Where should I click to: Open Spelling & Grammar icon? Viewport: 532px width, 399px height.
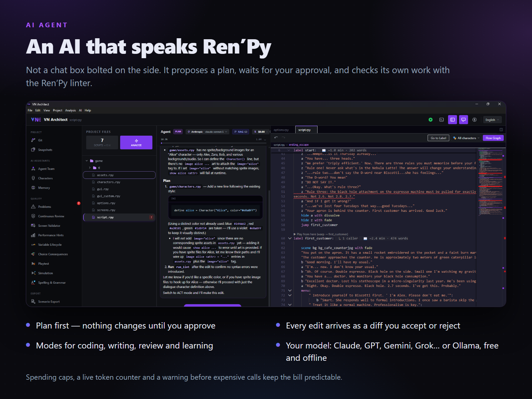tap(33, 282)
